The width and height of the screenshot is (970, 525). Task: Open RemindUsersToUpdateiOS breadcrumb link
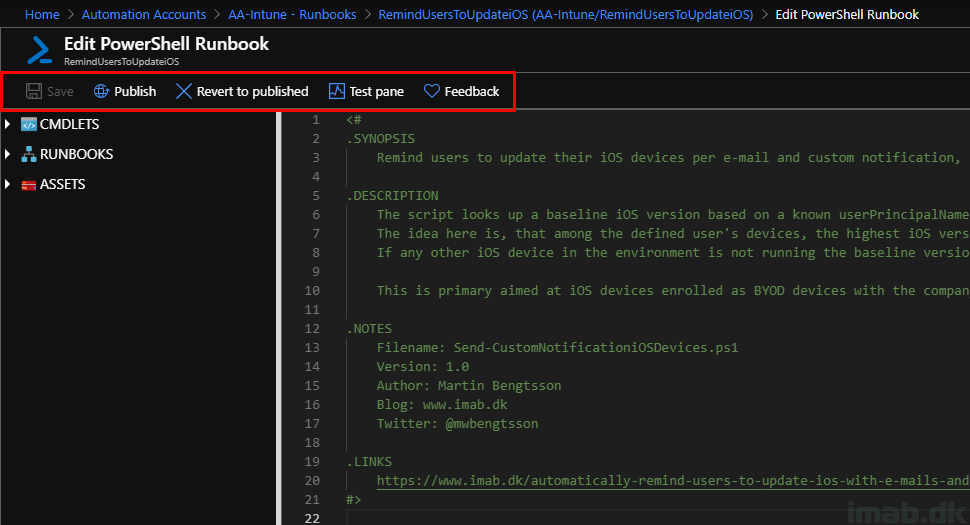click(565, 14)
